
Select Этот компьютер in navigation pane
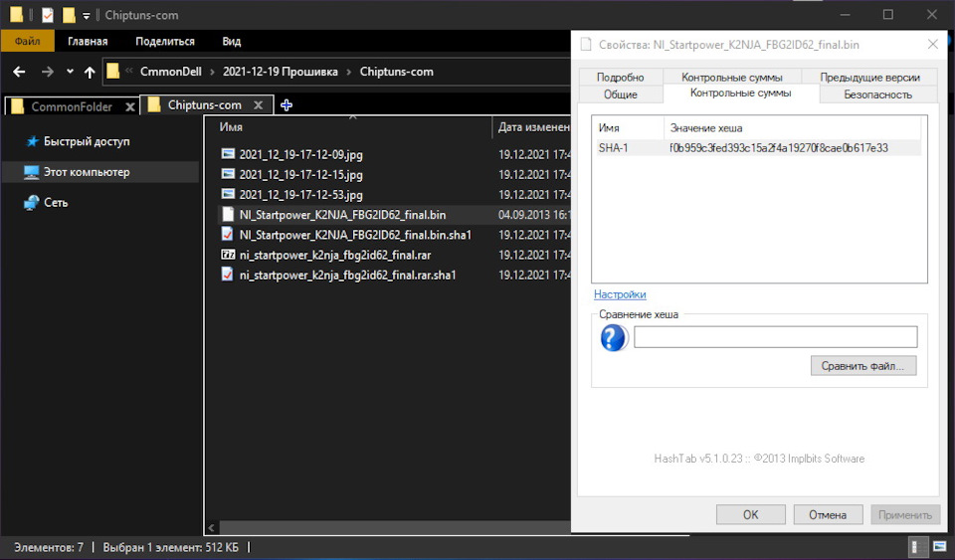87,172
